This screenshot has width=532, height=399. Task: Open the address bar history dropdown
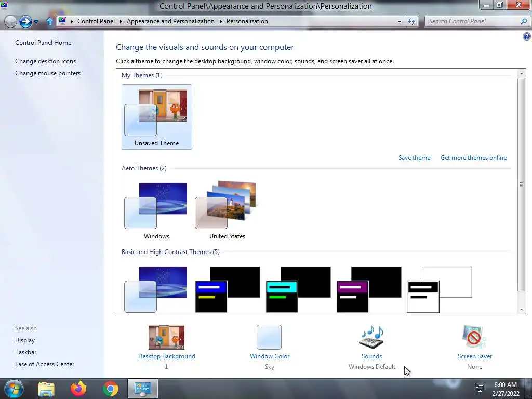(400, 21)
